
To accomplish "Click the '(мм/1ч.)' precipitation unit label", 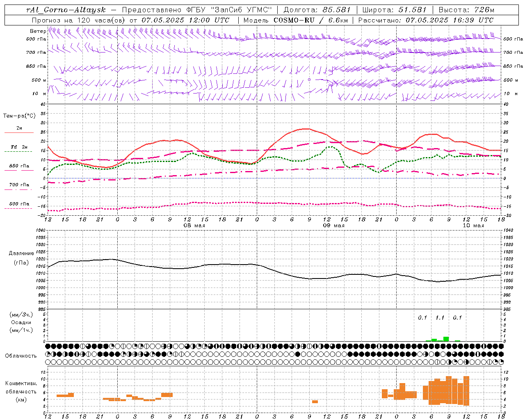I will [x=21, y=330].
